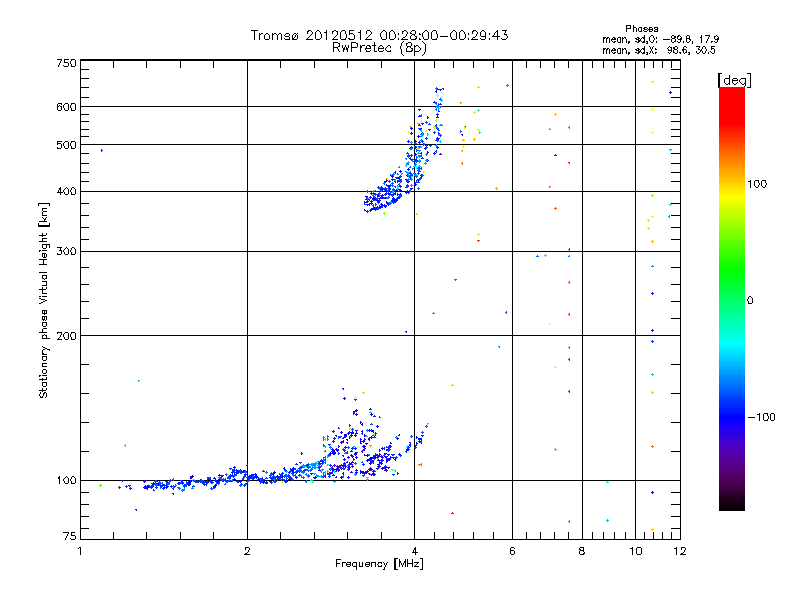Click the x-axis "8" tick label
800x600 pixels.
pyautogui.click(x=582, y=551)
